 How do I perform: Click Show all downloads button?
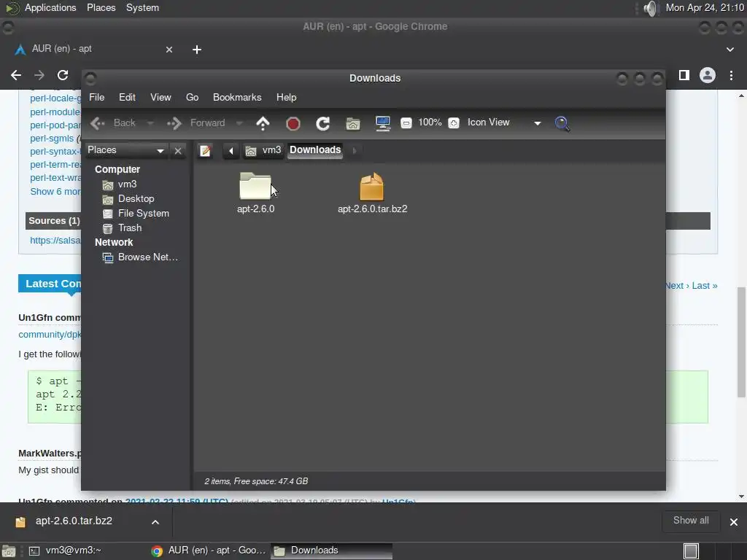[691, 521]
